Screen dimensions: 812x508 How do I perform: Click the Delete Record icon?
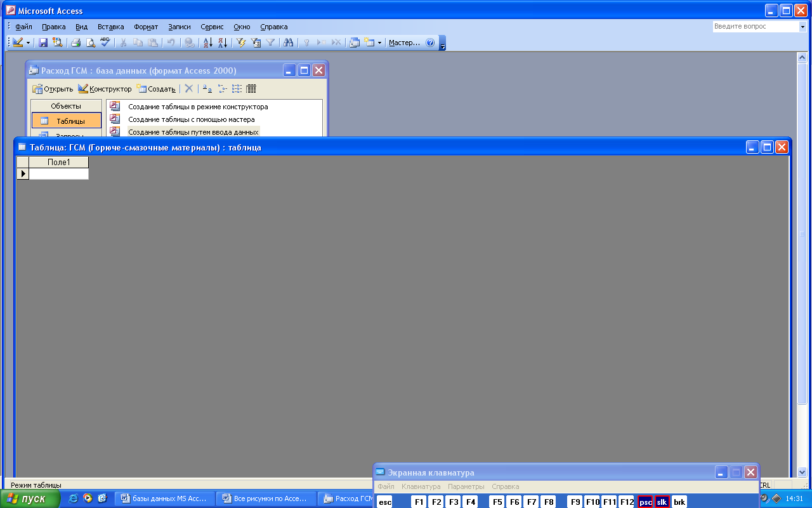[336, 43]
